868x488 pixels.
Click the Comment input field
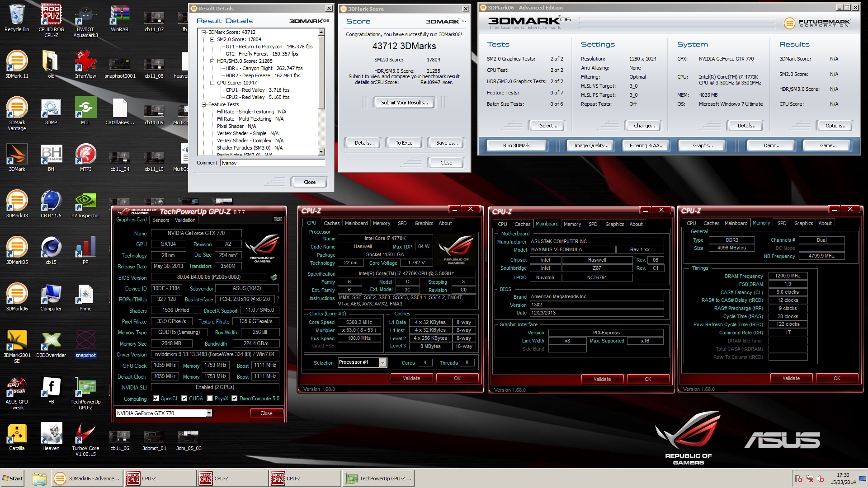point(273,163)
